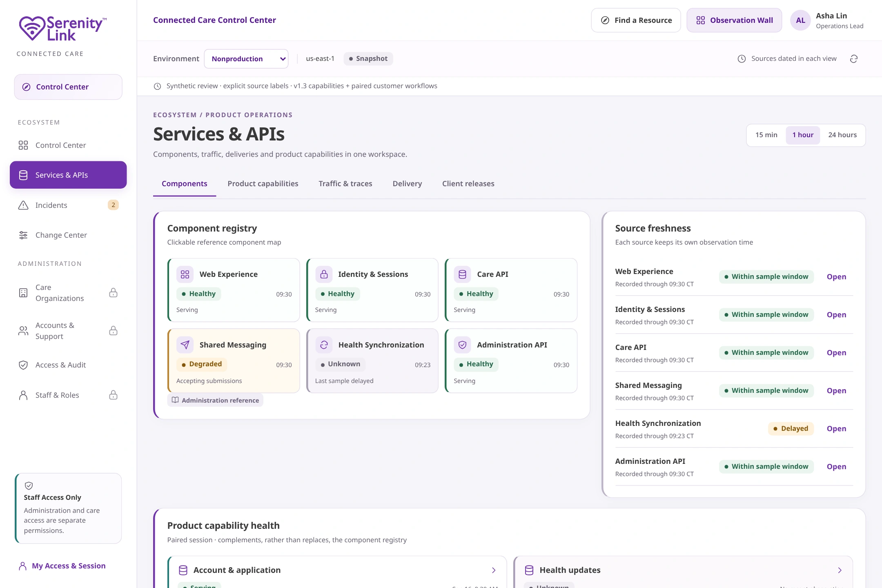The image size is (882, 588).
Task: Click the Access & Audit shield icon
Action: coord(23,365)
